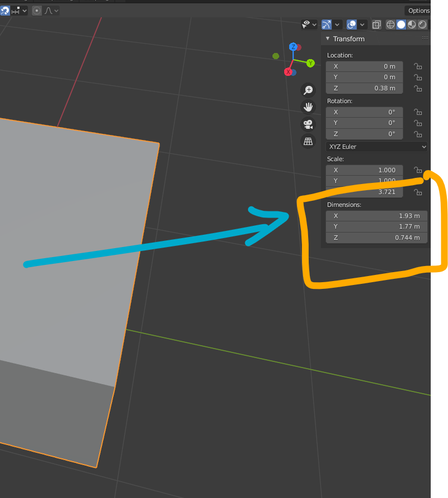
Task: Click the negative Y axis gizmo dot
Action: (x=276, y=56)
